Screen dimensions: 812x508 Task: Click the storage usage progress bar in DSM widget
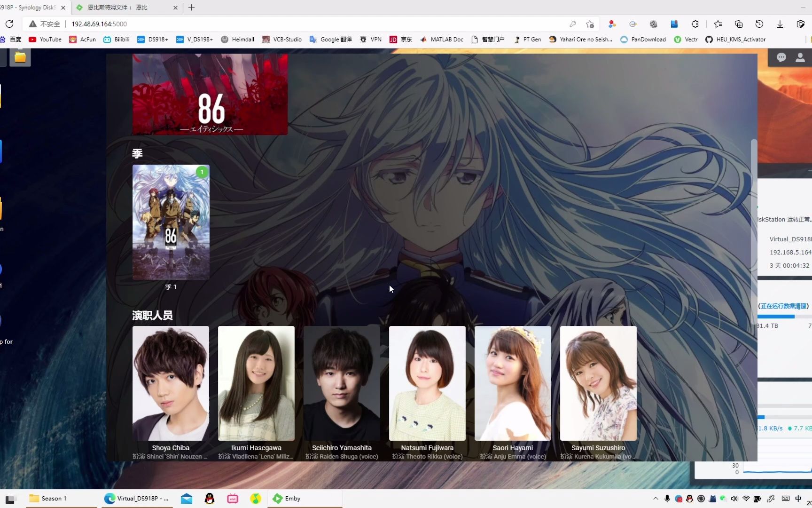(x=785, y=317)
